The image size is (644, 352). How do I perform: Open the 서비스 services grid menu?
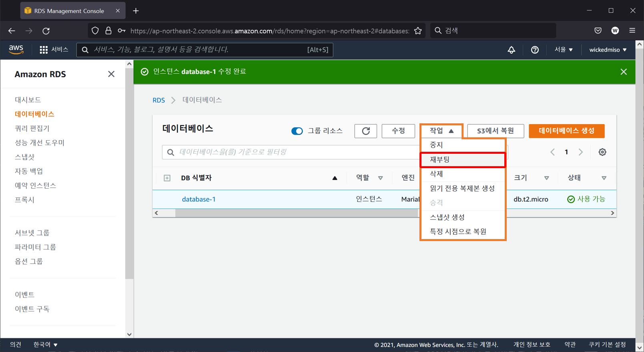54,50
